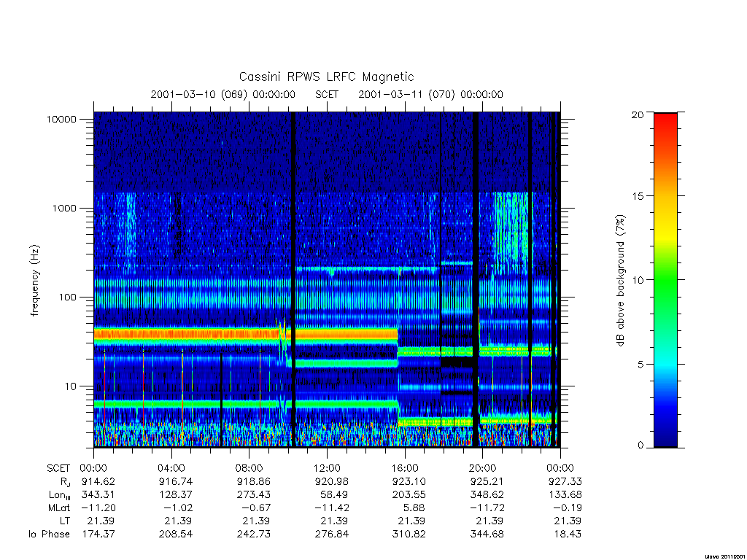
Task: Click the SCET row label under the plot
Action: (58, 468)
